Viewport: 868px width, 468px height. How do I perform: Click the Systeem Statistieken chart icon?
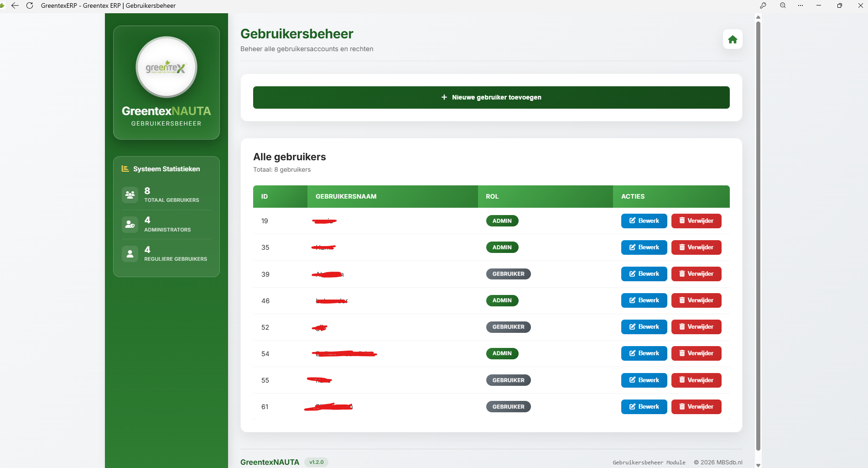pos(125,168)
